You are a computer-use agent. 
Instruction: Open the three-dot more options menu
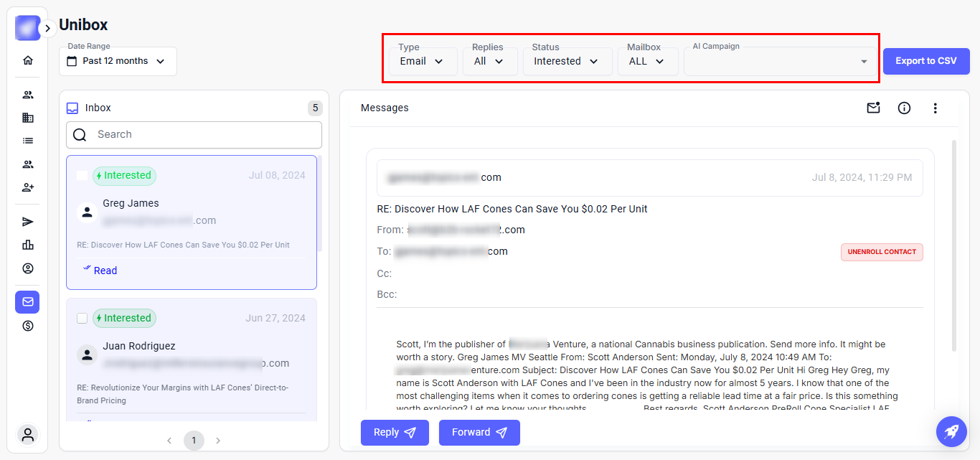click(935, 108)
